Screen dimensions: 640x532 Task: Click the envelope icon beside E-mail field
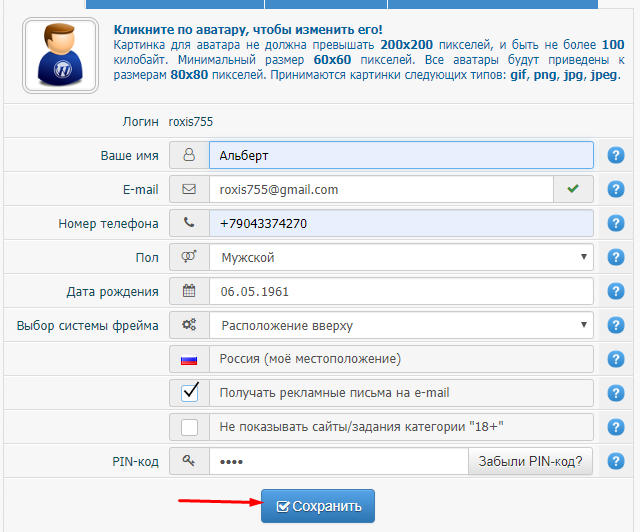point(189,189)
